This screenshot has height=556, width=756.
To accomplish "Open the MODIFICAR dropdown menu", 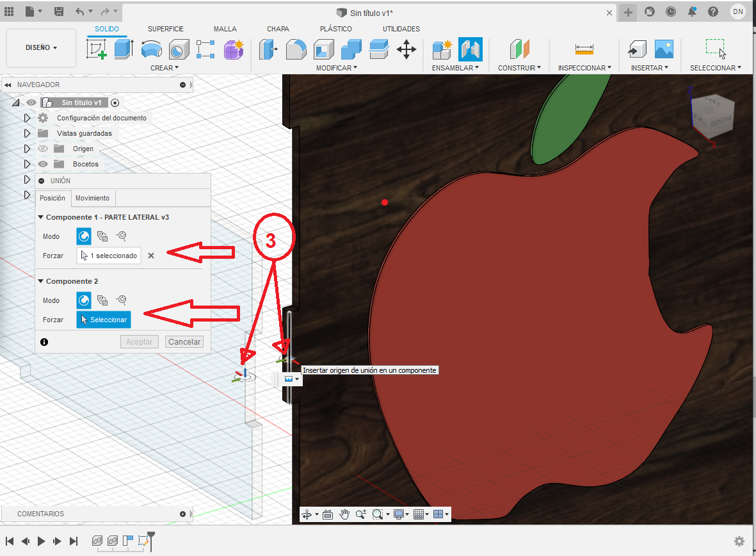I will click(337, 68).
